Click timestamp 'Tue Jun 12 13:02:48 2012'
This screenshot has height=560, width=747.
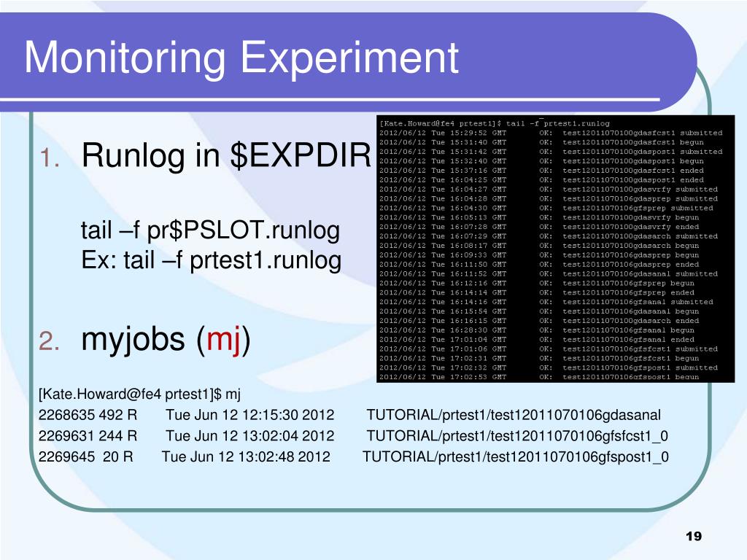point(246,456)
